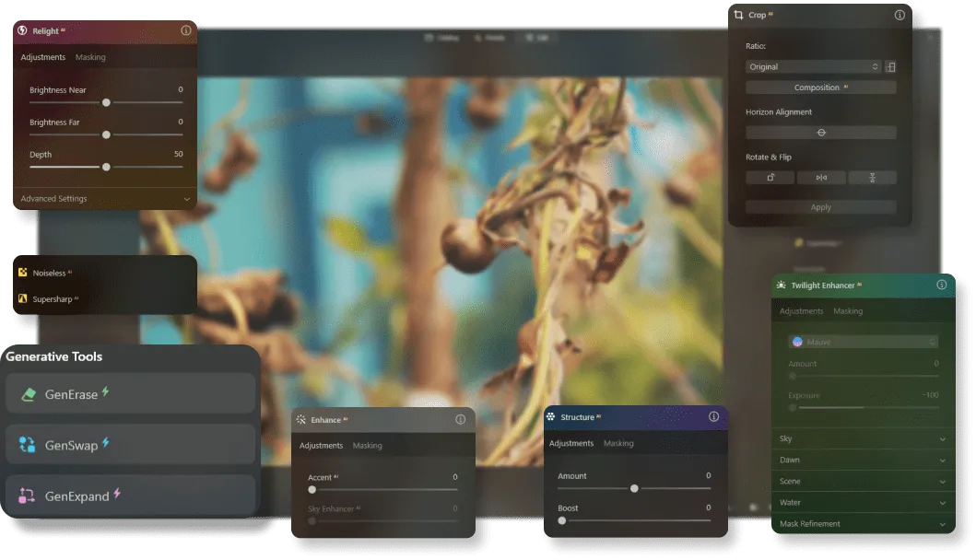Select the Supersharp AI tool
This screenshot has width=976, height=560.
click(x=53, y=299)
